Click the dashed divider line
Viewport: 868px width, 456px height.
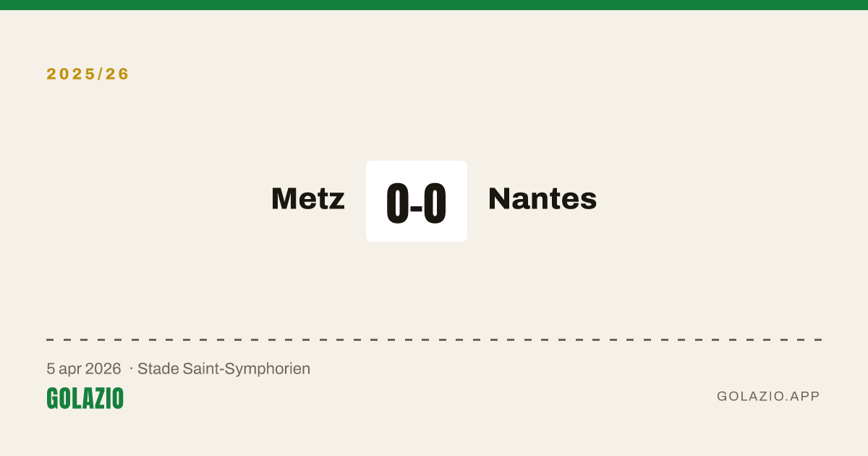[434, 339]
